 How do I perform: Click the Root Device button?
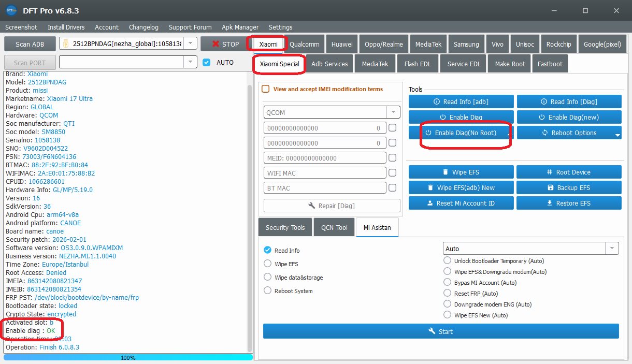click(569, 172)
